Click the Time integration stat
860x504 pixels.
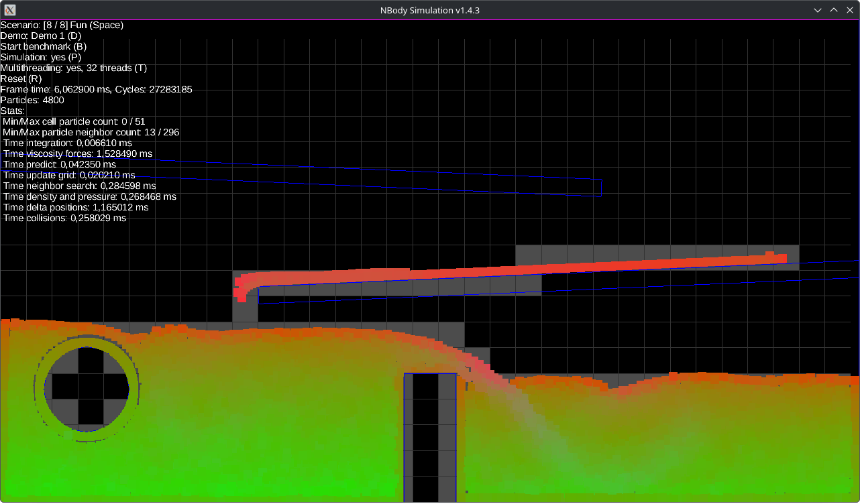click(67, 143)
